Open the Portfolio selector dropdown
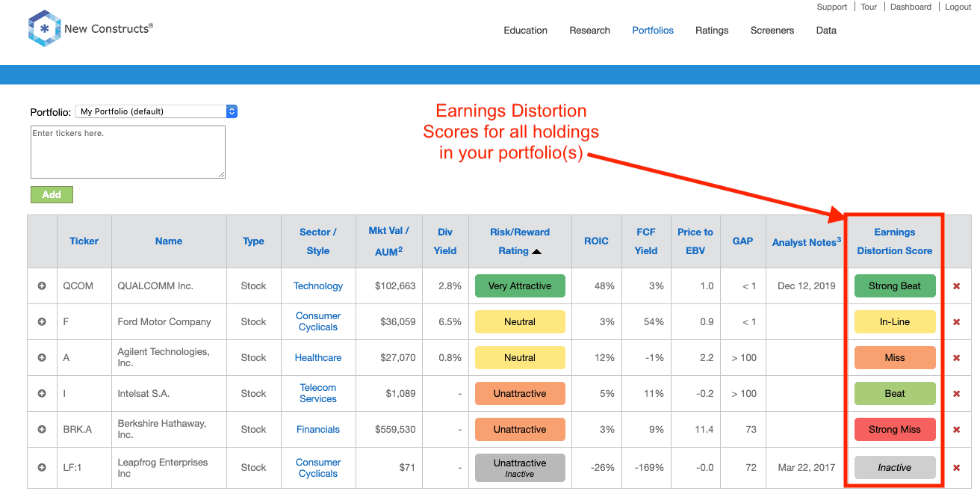The image size is (980, 494). (x=156, y=111)
